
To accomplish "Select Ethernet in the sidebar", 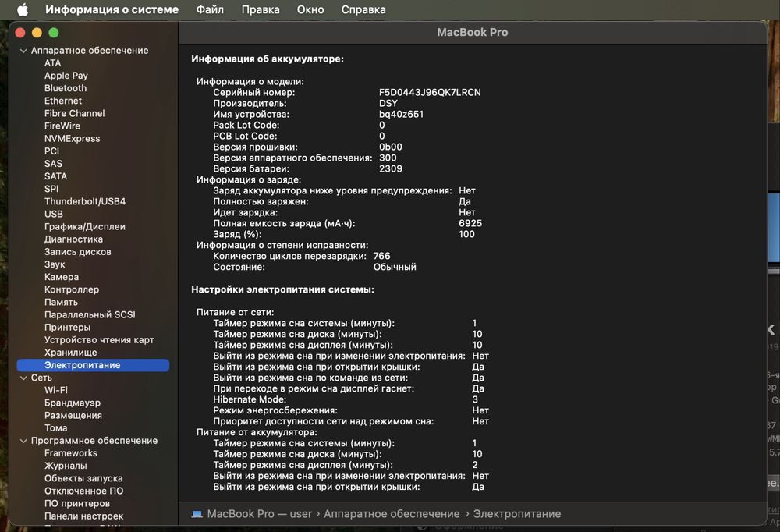I will 63,101.
